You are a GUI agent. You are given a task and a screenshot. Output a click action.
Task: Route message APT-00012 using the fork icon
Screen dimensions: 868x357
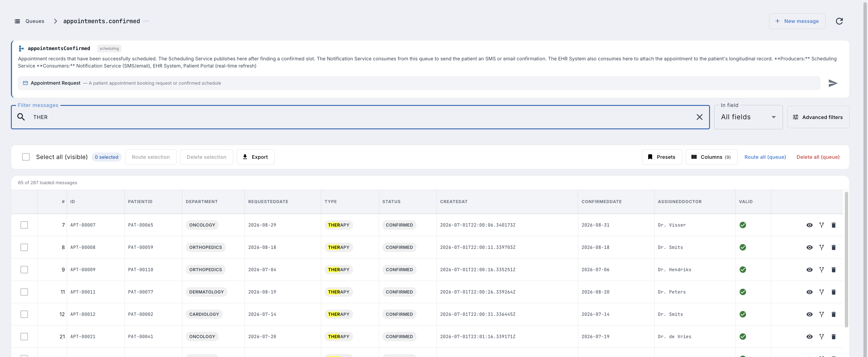point(822,315)
